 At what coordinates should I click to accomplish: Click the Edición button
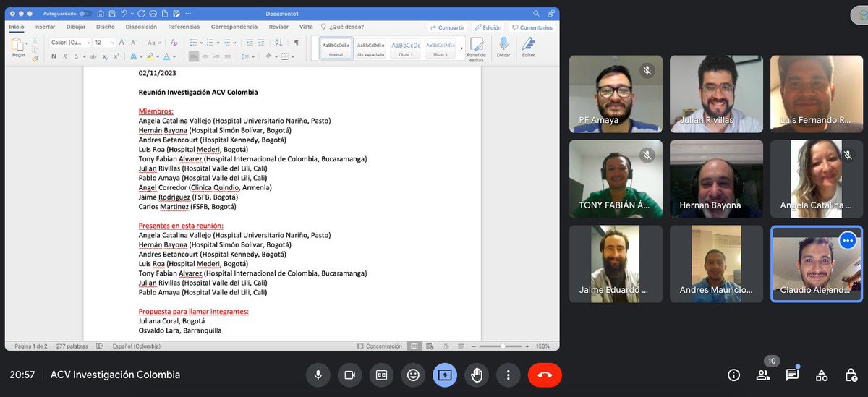[x=488, y=27]
